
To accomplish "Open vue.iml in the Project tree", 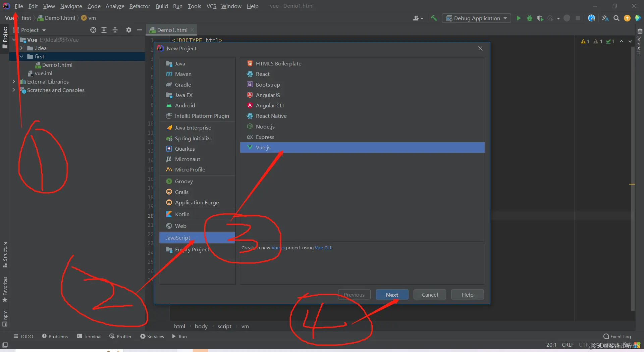I will pyautogui.click(x=44, y=73).
